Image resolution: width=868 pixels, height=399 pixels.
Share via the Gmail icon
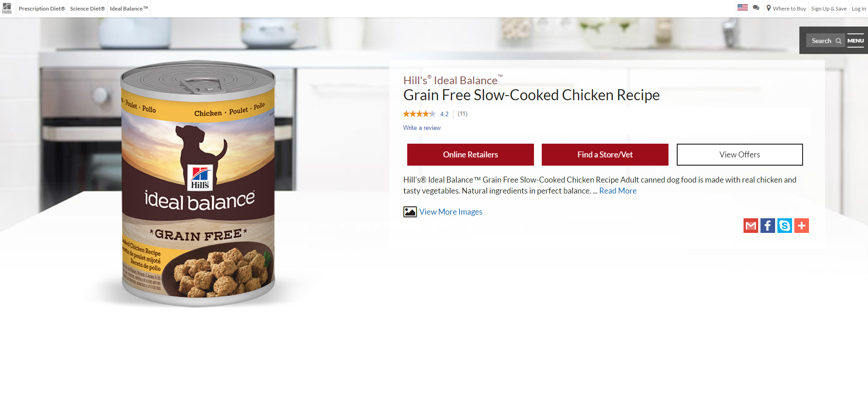(x=751, y=226)
